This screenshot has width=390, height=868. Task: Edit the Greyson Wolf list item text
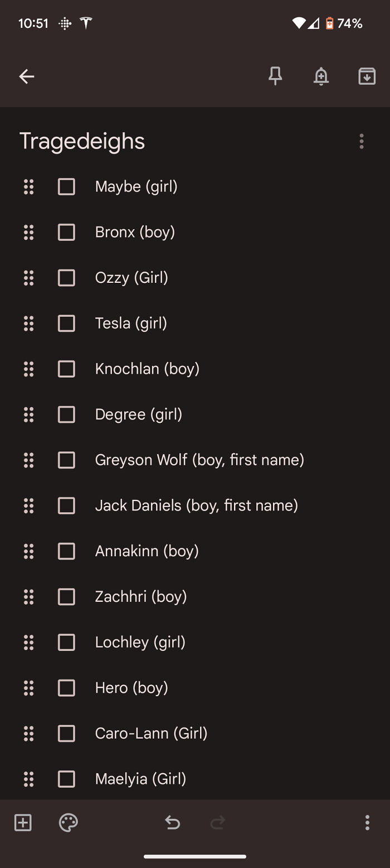click(x=199, y=460)
